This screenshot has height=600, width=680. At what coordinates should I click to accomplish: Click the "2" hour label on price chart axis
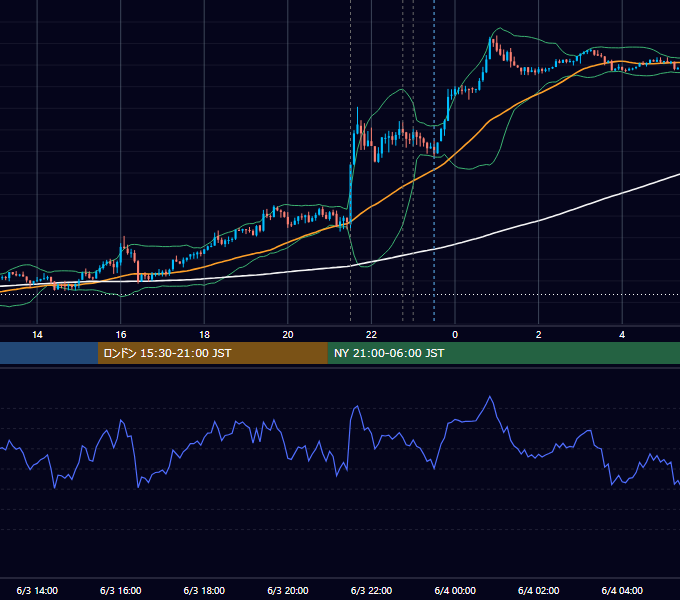(x=539, y=335)
